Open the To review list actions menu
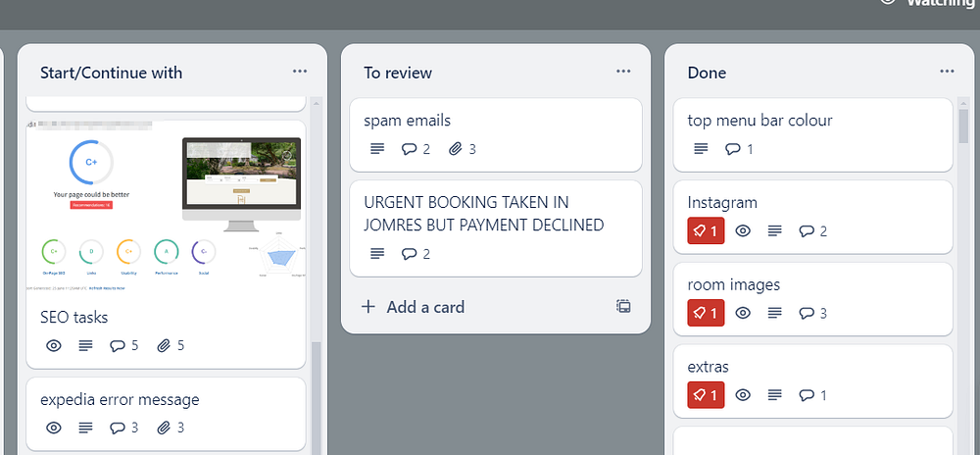Viewport: 980px width, 455px height. 623,72
